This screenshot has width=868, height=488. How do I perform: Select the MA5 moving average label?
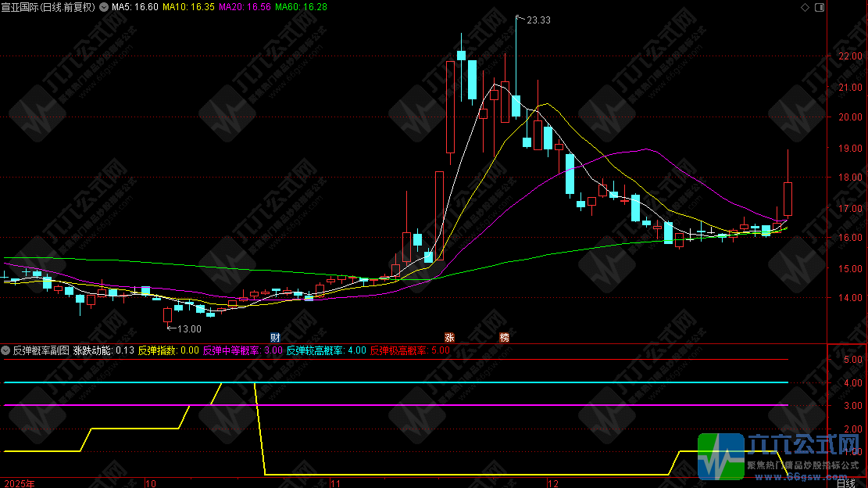click(135, 6)
